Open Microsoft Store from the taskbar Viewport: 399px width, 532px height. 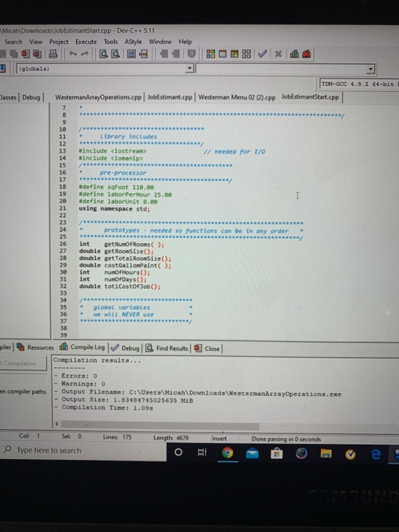click(x=277, y=454)
